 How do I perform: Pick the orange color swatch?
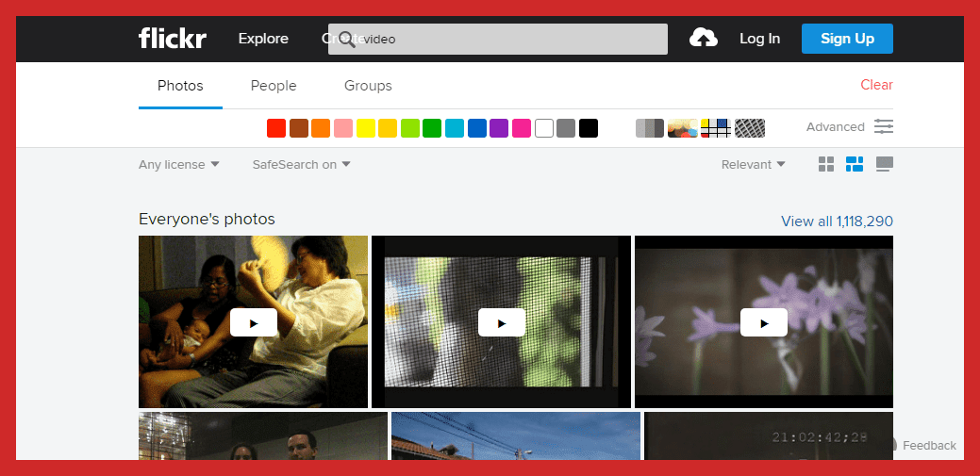321,128
